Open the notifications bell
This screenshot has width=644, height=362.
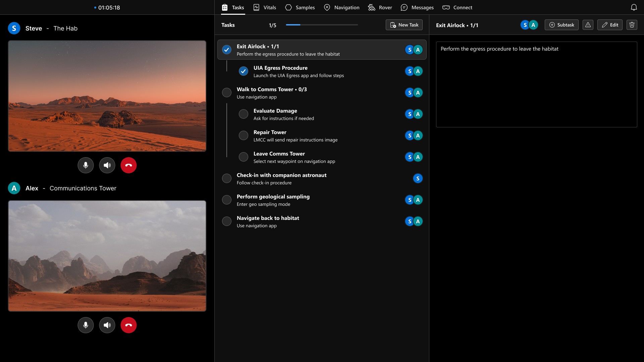(634, 7)
